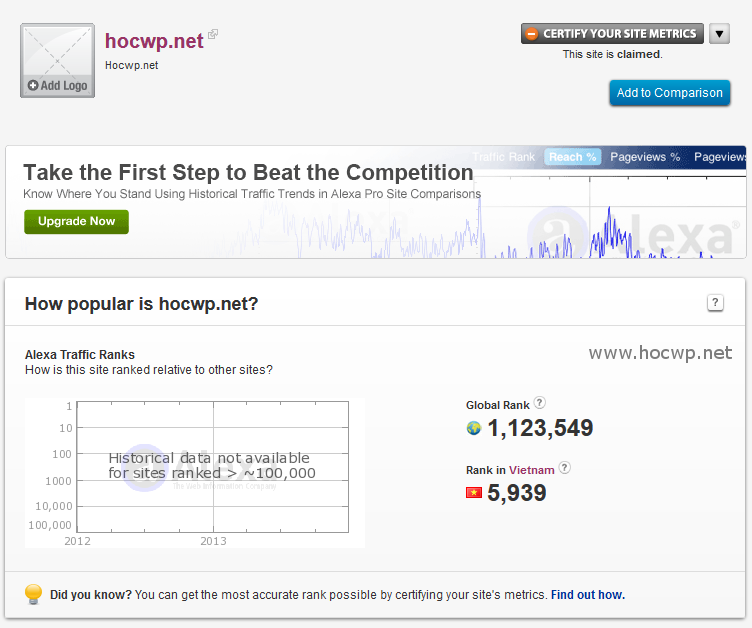Click Certify Your Site Metrics button
752x628 pixels.
tap(612, 34)
